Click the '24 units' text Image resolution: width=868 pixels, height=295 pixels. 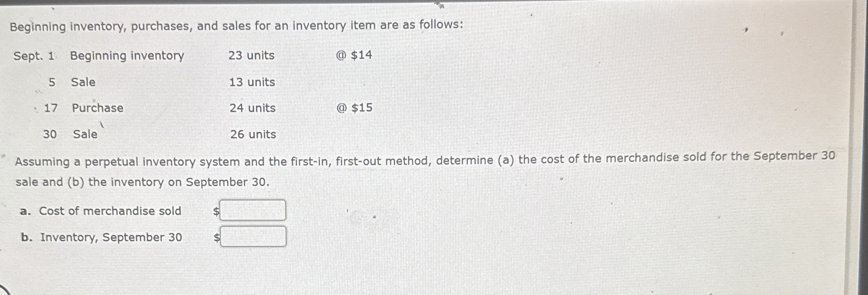pos(252,108)
